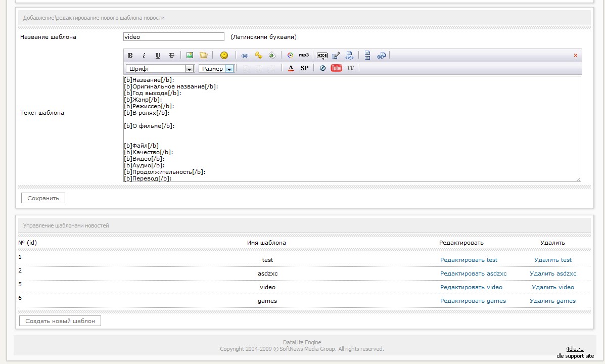Close editor tags with red X
The image size is (605, 364).
coord(575,56)
